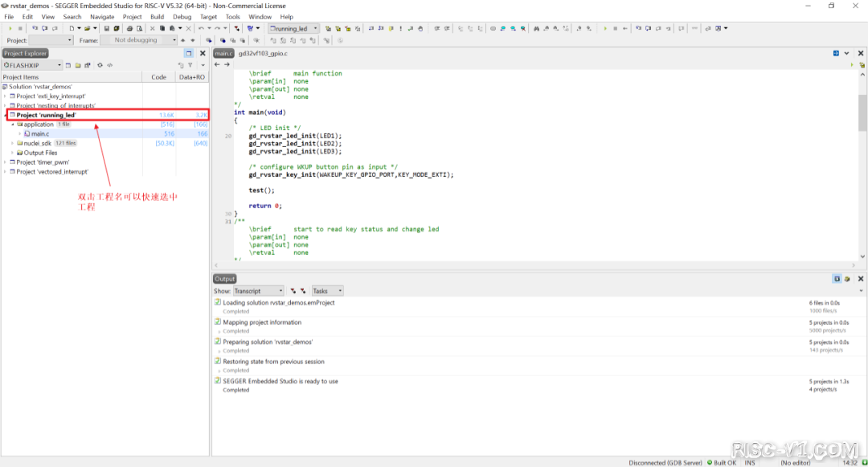Click the green play icon on the right toolbar
The width and height of the screenshot is (868, 467).
click(605, 28)
